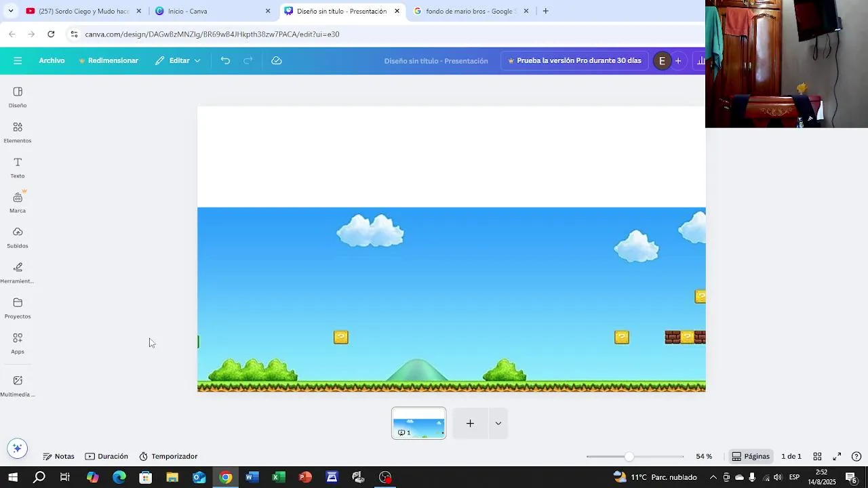Check the cloud save status icon
Image resolution: width=868 pixels, height=488 pixels.
click(x=277, y=61)
